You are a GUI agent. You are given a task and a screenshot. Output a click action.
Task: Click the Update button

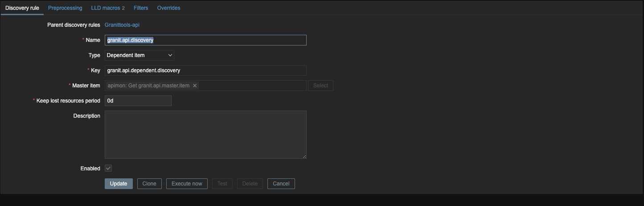tap(119, 184)
